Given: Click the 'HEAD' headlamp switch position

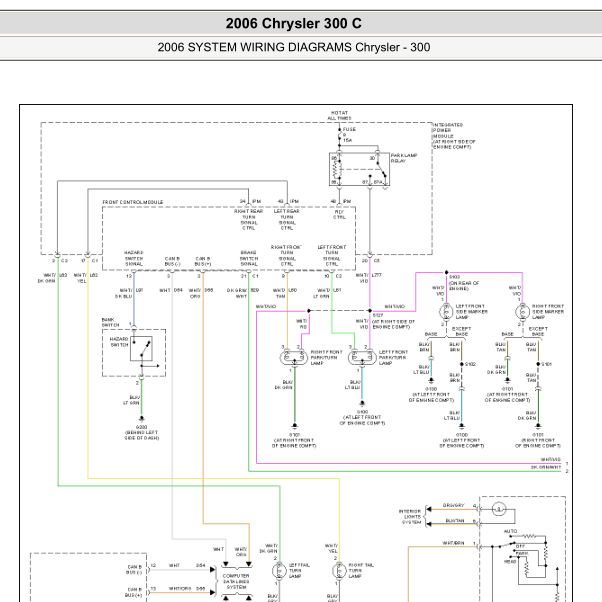Looking at the screenshot, I should (510, 561).
